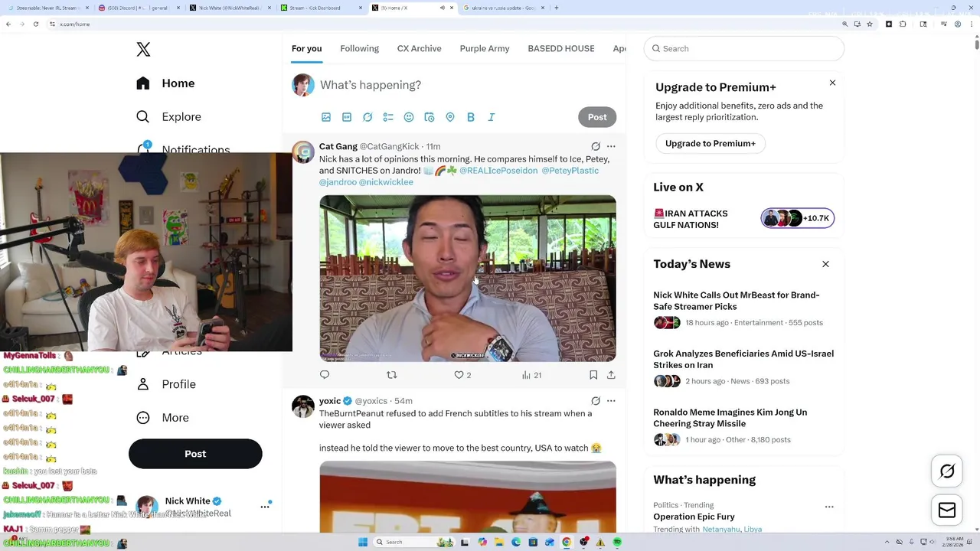Open Grok enhance option in composer
Image resolution: width=980 pixels, height=551 pixels.
(x=367, y=117)
